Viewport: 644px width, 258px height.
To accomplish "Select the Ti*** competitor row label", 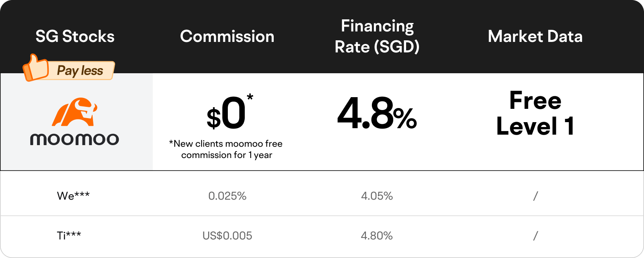I will pos(69,235).
